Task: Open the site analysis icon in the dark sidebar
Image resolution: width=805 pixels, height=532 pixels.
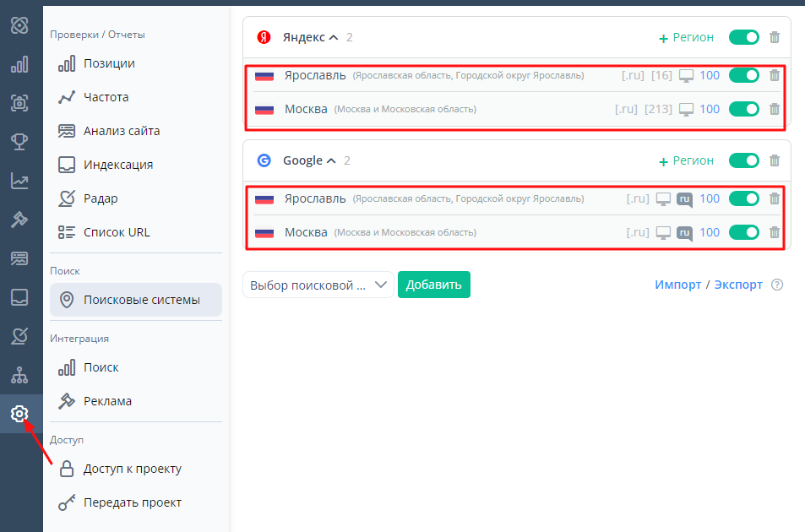Action: [19, 258]
